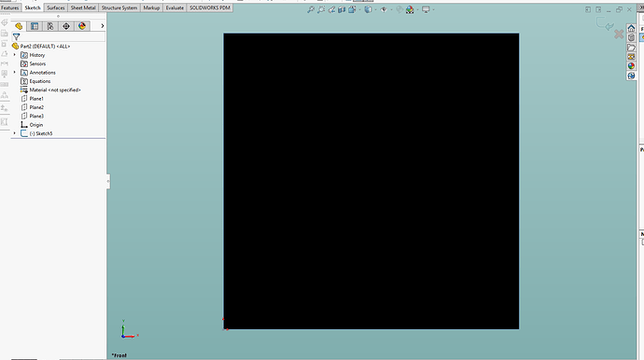
Task: Collapse the FeatureManager panel handle
Action: 108,181
